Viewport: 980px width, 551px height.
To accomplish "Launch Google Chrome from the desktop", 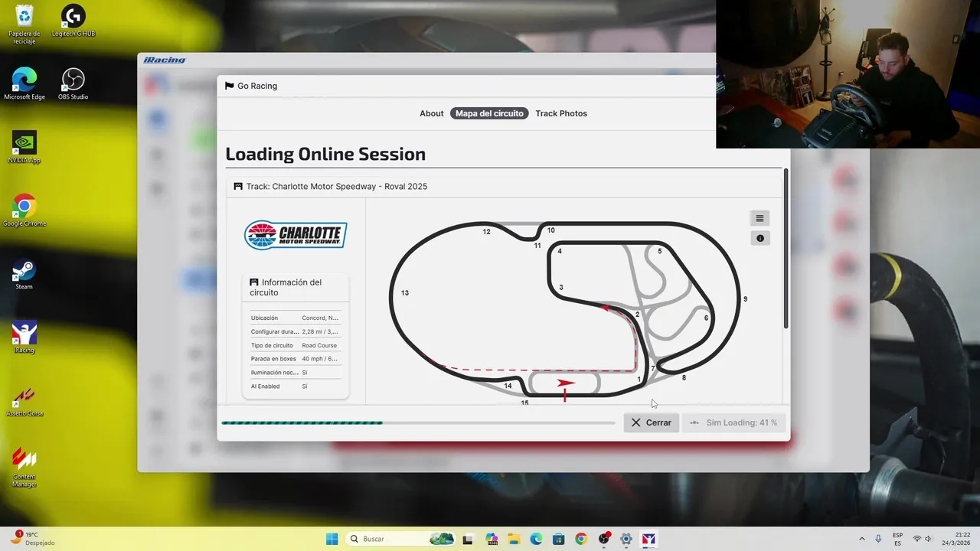I will click(24, 210).
